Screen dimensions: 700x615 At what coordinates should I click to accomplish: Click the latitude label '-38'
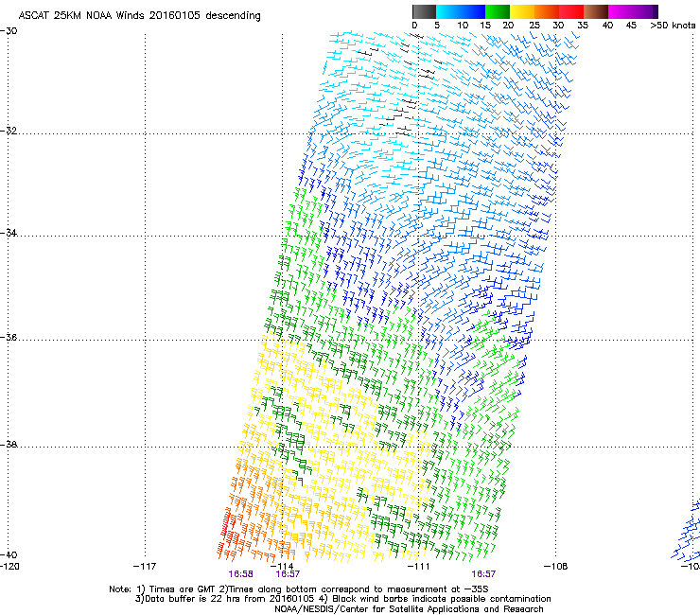coord(9,445)
